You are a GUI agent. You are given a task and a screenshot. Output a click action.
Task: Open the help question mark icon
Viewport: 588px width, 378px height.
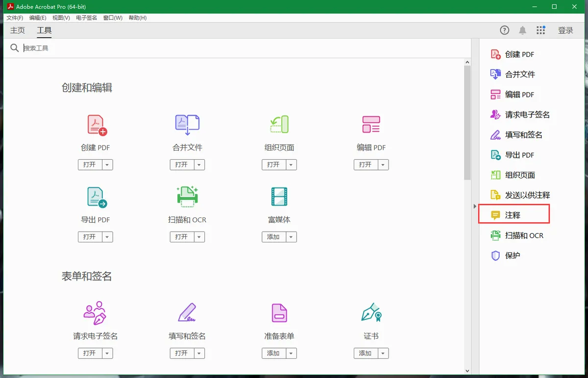tap(504, 30)
